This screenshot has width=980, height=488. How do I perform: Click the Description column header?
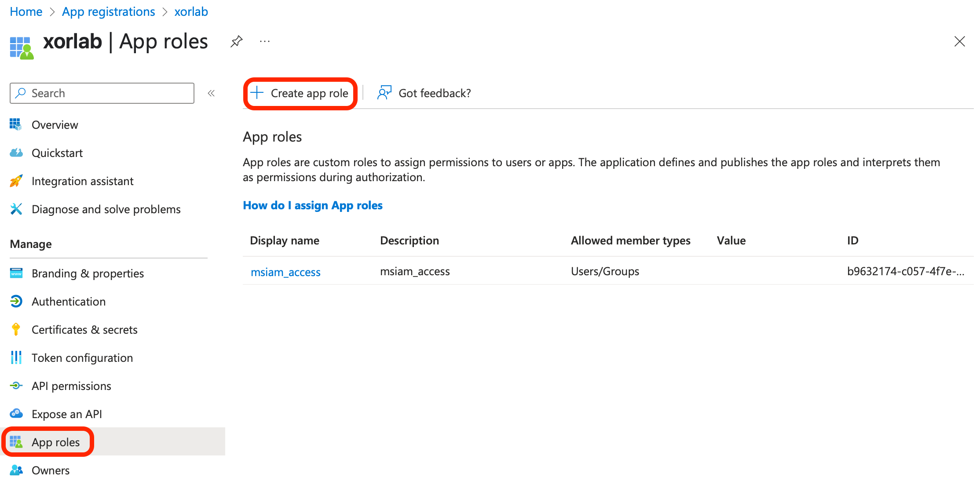410,240
